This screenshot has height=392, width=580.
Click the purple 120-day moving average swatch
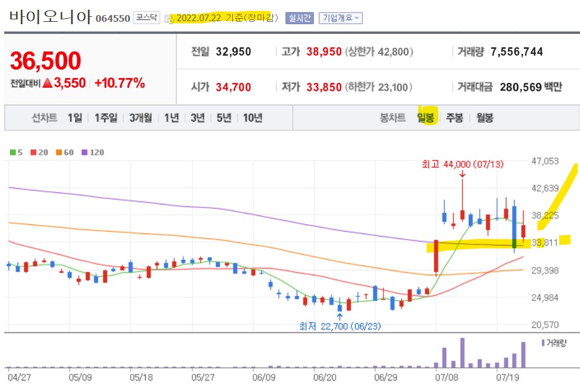[x=84, y=152]
